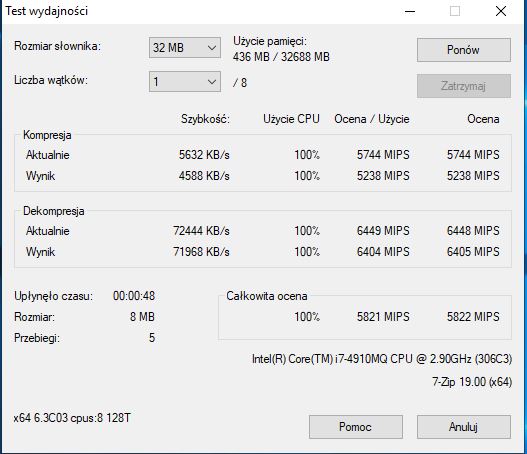Click the Liczba wątków label

coord(51,80)
